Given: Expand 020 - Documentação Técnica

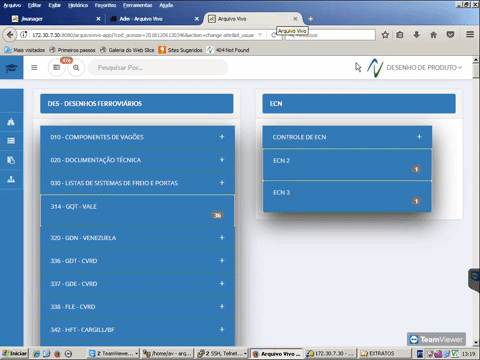Looking at the screenshot, I should click(x=222, y=160).
